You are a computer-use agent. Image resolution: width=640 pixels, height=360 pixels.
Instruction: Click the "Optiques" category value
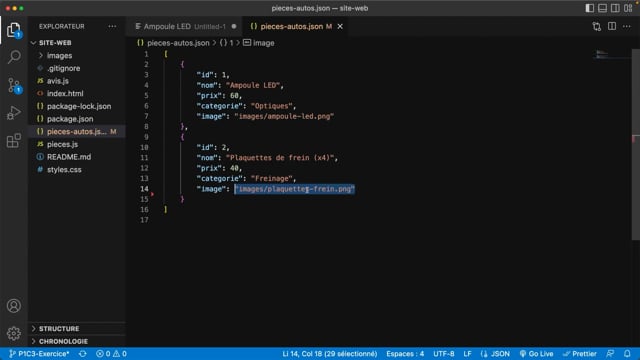tap(272, 106)
